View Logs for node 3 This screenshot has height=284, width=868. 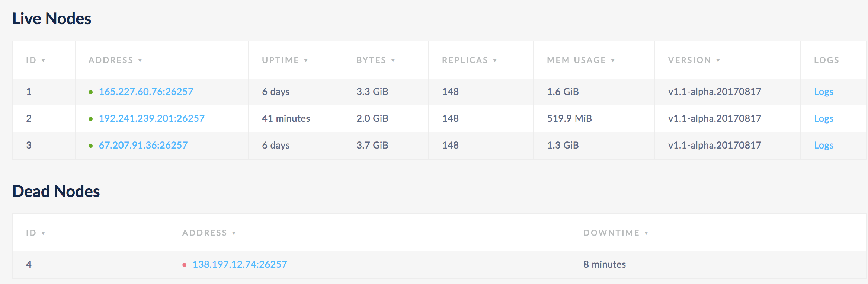[823, 145]
